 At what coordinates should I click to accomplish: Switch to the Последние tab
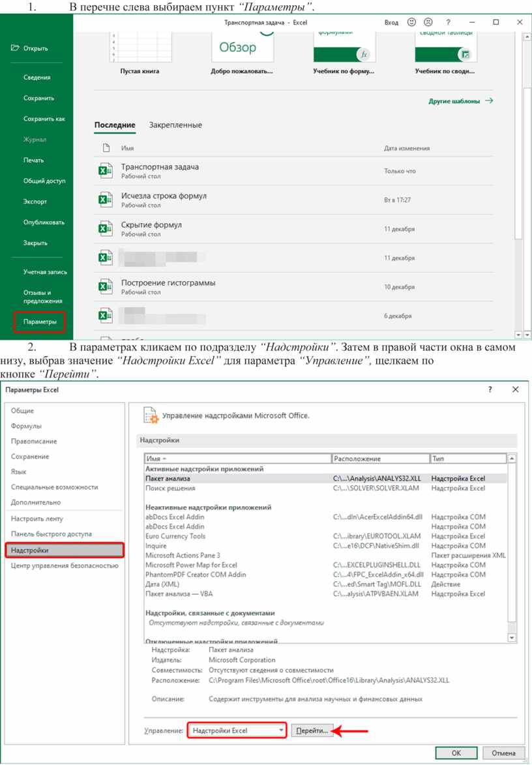(x=115, y=125)
